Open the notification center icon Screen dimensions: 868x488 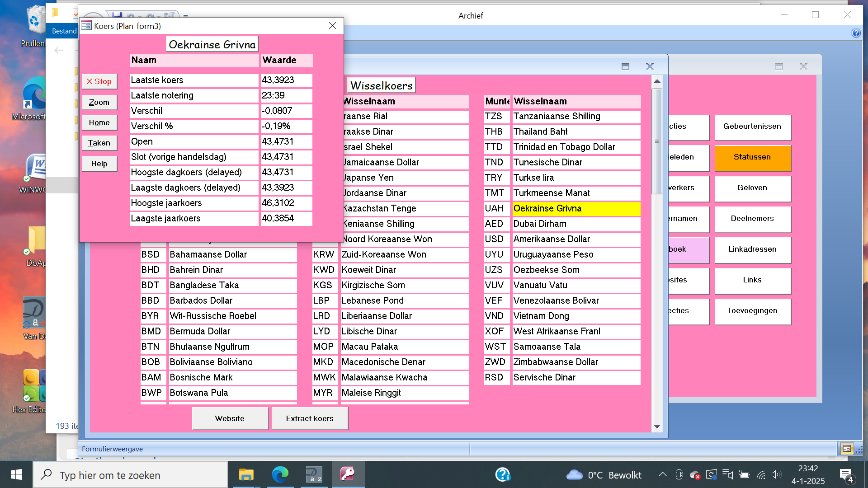point(846,475)
